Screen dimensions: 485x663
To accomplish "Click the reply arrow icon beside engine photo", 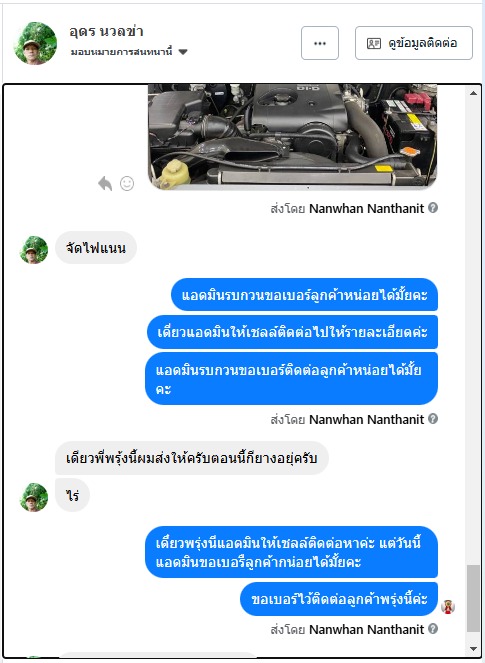I will (x=105, y=184).
